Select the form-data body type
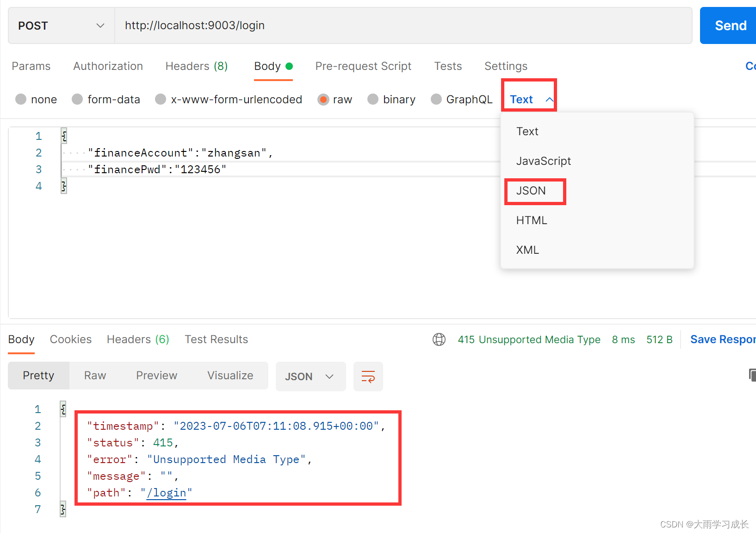This screenshot has height=533, width=756. 106,99
